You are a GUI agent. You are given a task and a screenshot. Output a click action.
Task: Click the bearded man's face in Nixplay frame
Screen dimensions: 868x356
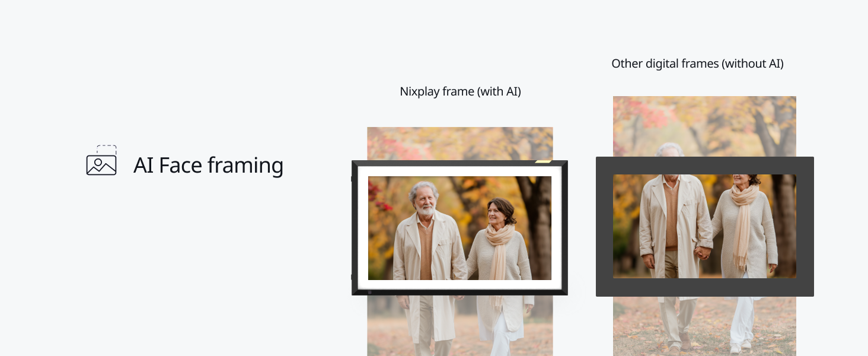click(x=425, y=199)
